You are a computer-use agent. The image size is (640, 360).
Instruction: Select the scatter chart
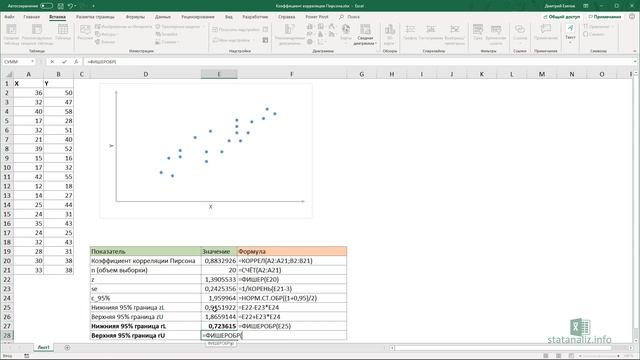tap(206, 151)
